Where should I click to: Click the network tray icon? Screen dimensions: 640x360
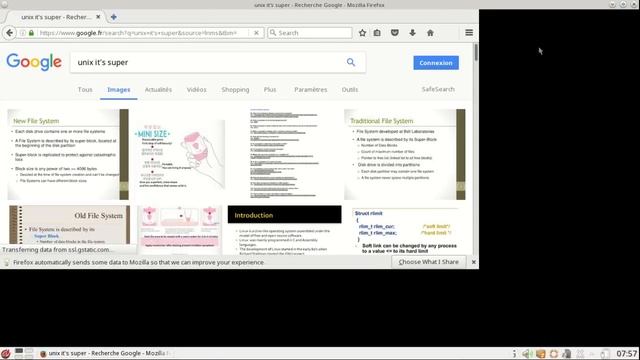[567, 354]
